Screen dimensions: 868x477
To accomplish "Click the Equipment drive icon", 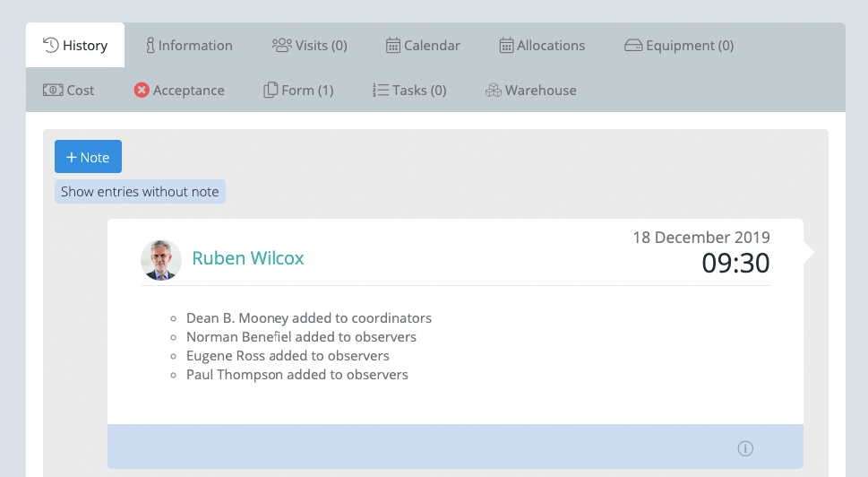I will coord(633,46).
